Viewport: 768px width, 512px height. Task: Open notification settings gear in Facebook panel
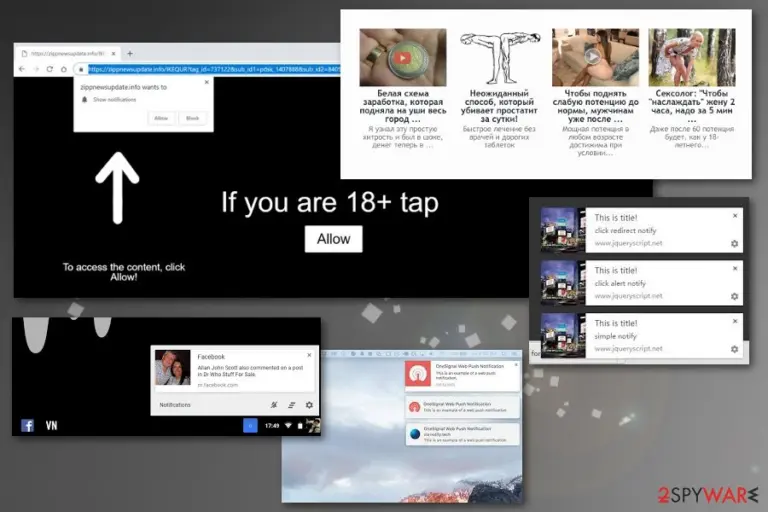[x=309, y=405]
